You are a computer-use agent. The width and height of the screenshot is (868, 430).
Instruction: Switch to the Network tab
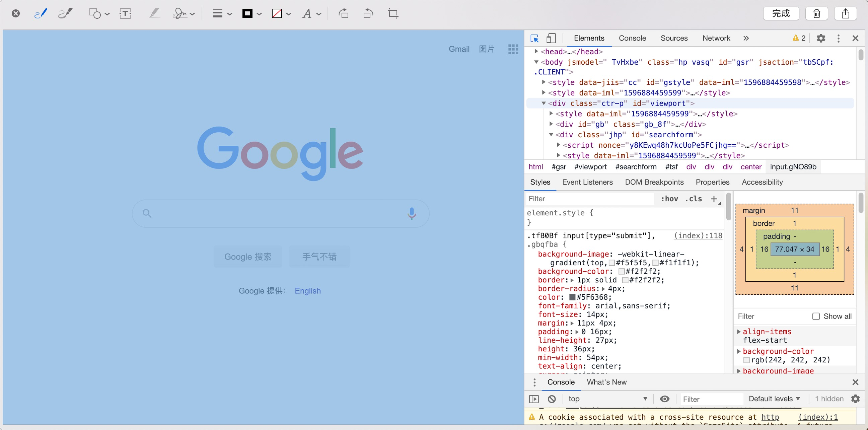(x=716, y=39)
